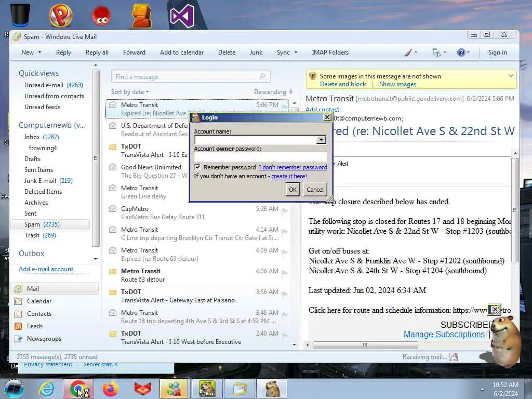Click the Manage Subscriptions link
This screenshot has width=532, height=399.
pyautogui.click(x=444, y=334)
